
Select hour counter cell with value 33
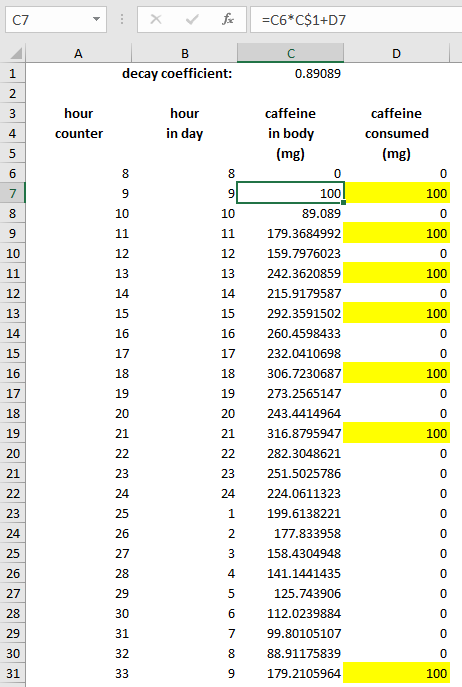click(78, 673)
